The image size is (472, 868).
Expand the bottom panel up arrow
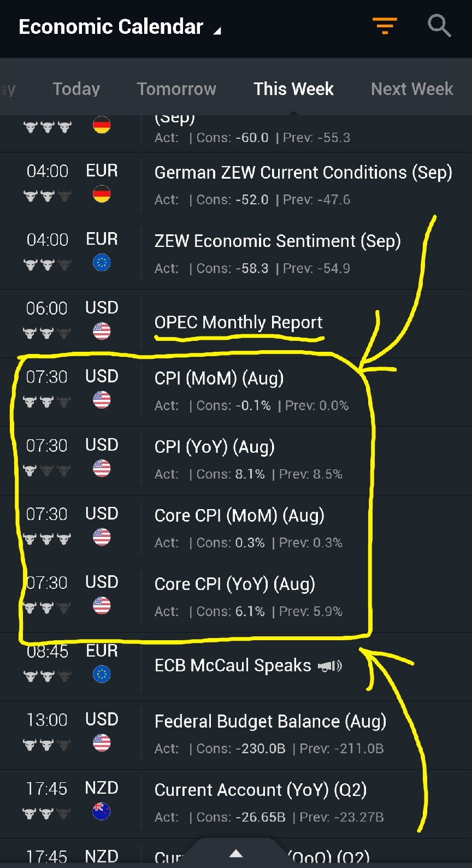[236, 853]
